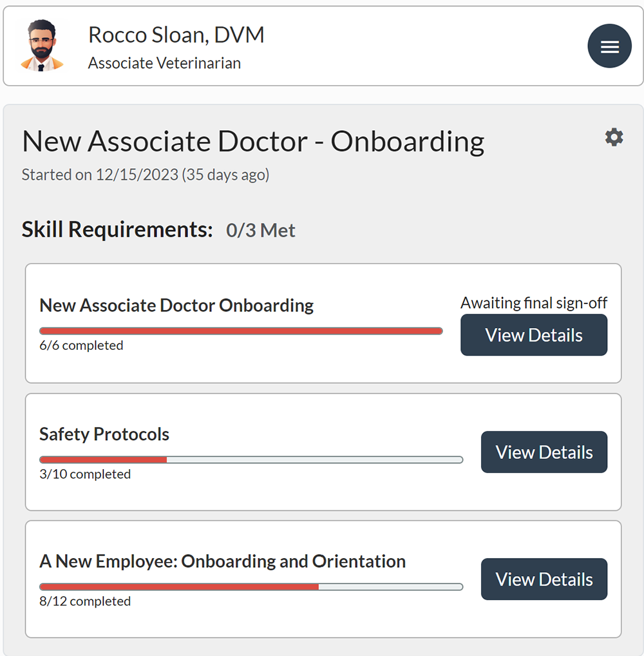Select the Safety Protocols card
Image resolution: width=644 pixels, height=656 pixels.
point(322,451)
